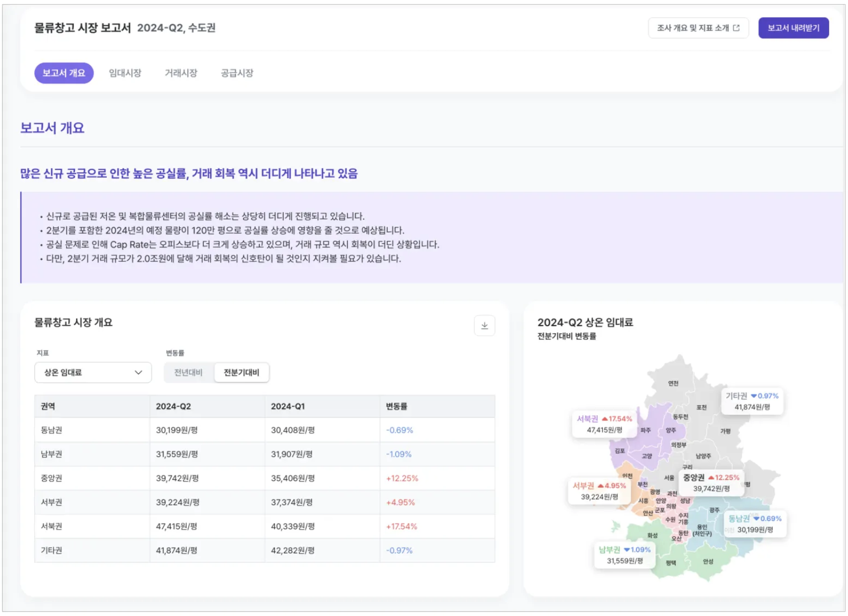This screenshot has height=616, width=848.
Task: Click the red up-triangle on 서부권 label
Action: tap(601, 486)
